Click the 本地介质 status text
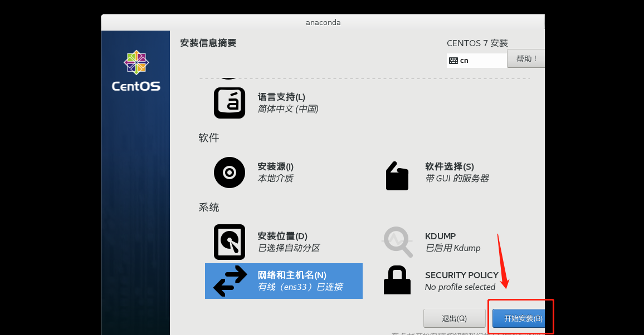The width and height of the screenshot is (644, 335). (x=275, y=179)
